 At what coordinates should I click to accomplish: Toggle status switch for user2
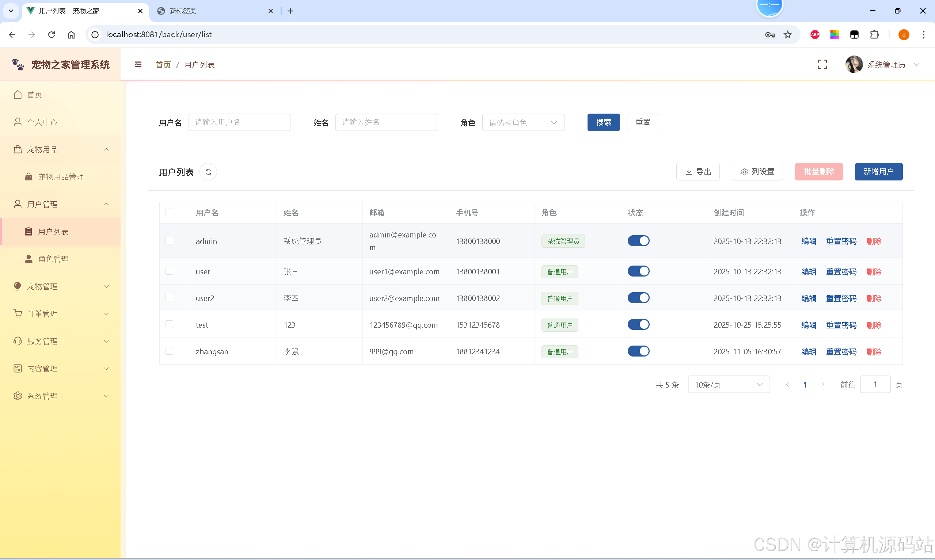pos(638,298)
